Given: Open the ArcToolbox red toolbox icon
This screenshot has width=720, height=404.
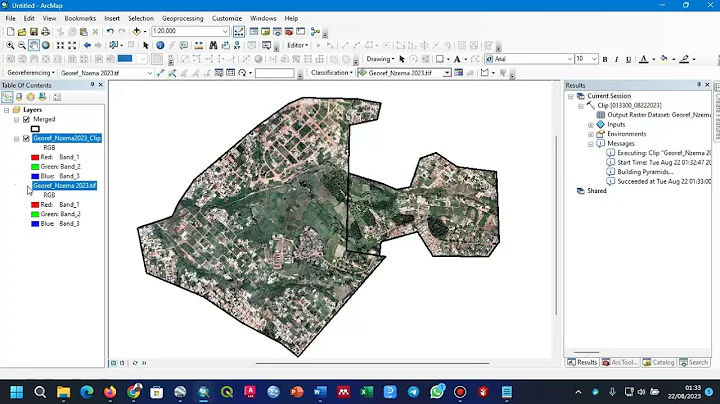Looking at the screenshot, I should 289,32.
